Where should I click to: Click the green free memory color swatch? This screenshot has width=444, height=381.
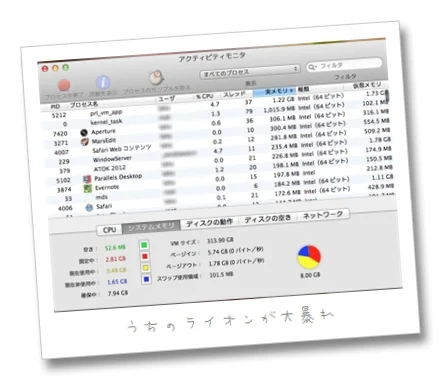144,245
